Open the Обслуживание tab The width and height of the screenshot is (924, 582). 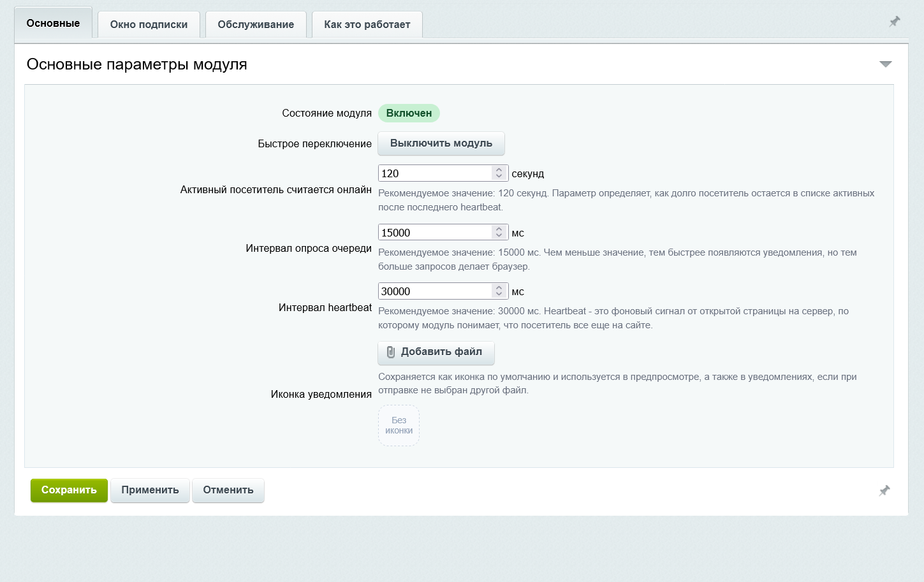click(256, 25)
